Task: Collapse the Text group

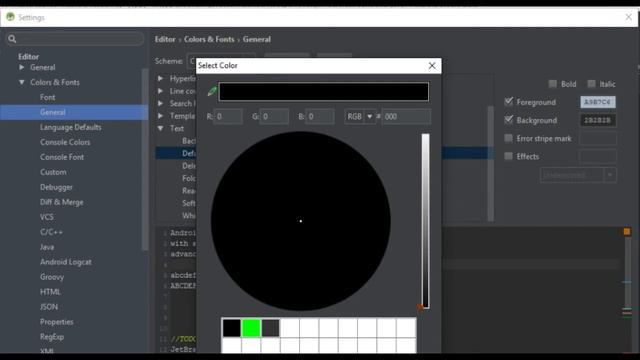Action: [x=160, y=128]
